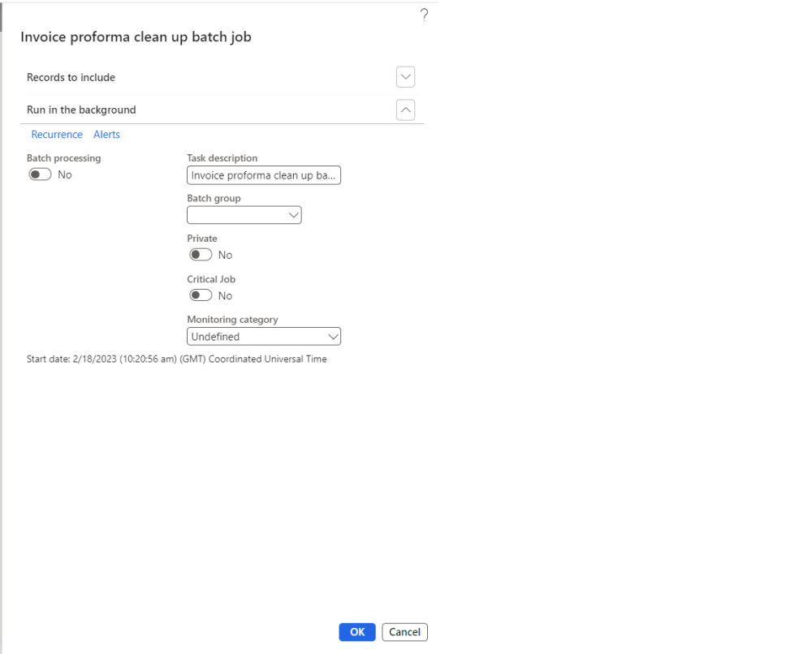The height and width of the screenshot is (654, 812).
Task: Click the Run in the background header text
Action: (81, 110)
